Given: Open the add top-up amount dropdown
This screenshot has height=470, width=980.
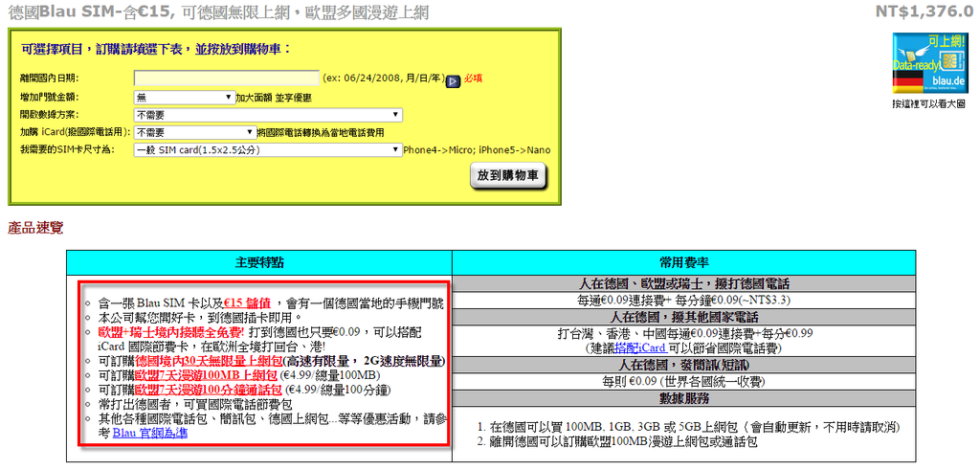Looking at the screenshot, I should click(184, 98).
